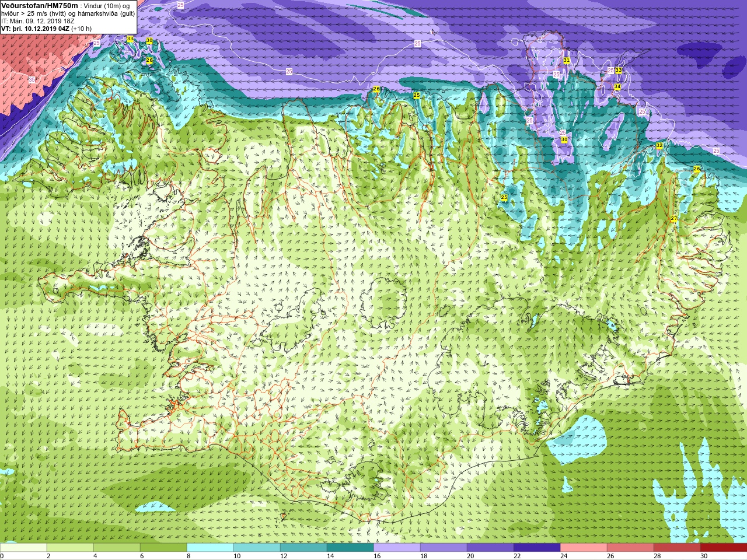The image size is (747, 560).
Task: Click the white contour label 35
Action: click(32, 79)
